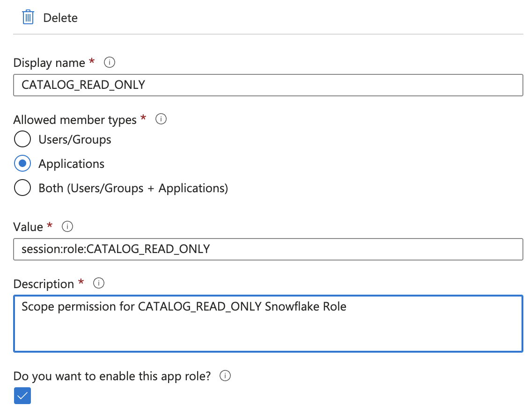Image resolution: width=529 pixels, height=420 pixels.
Task: Click the "Do you want to enable" label
Action: [112, 376]
